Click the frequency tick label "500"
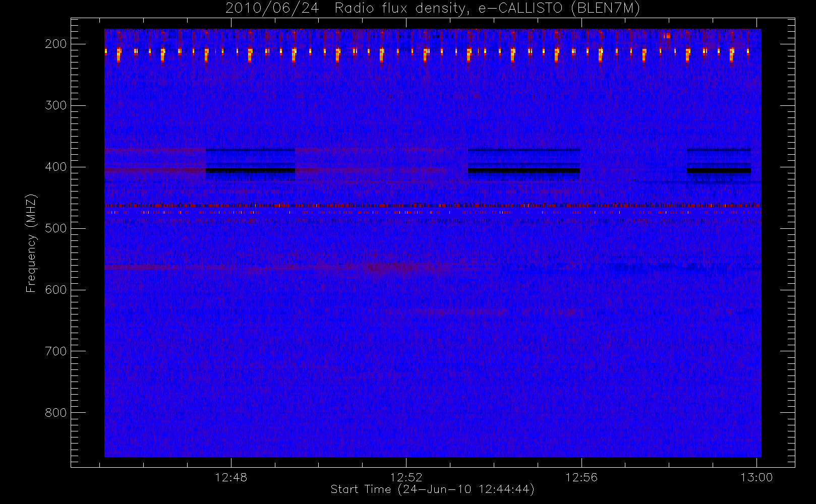The image size is (816, 504). pyautogui.click(x=56, y=228)
